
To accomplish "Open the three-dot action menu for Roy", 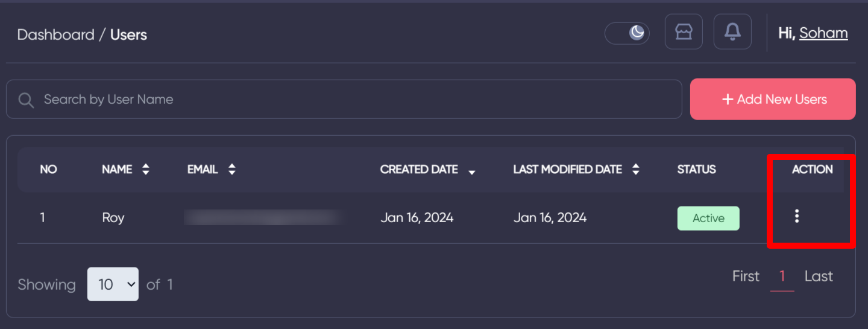I will click(797, 216).
